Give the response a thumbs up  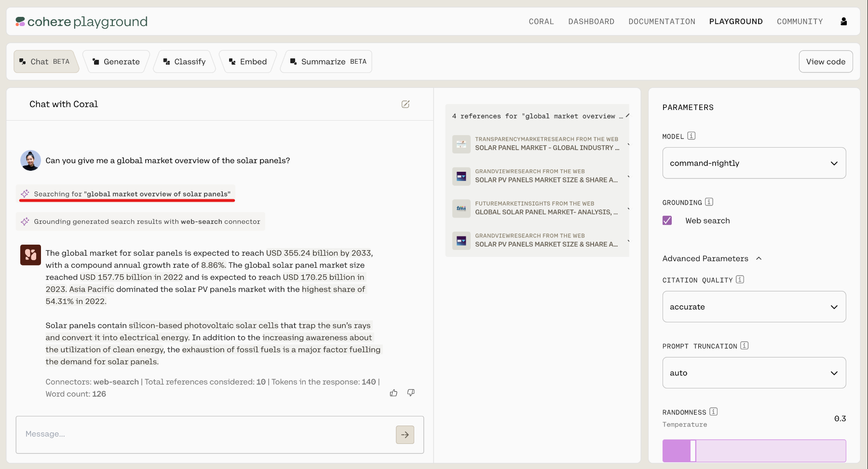coord(393,393)
